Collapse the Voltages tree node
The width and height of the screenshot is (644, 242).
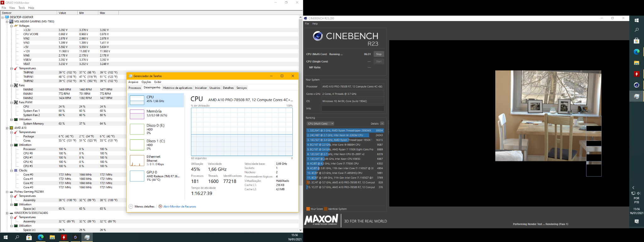tap(11, 26)
